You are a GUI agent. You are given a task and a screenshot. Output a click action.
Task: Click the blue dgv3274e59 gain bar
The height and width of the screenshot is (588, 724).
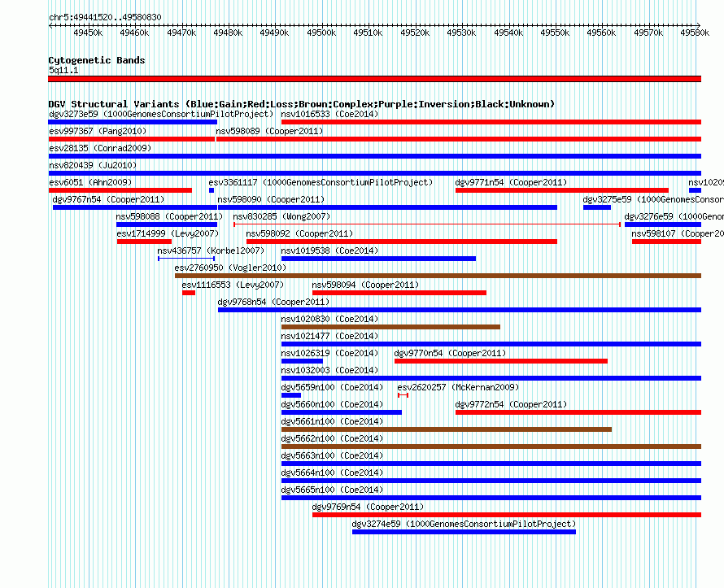click(464, 532)
